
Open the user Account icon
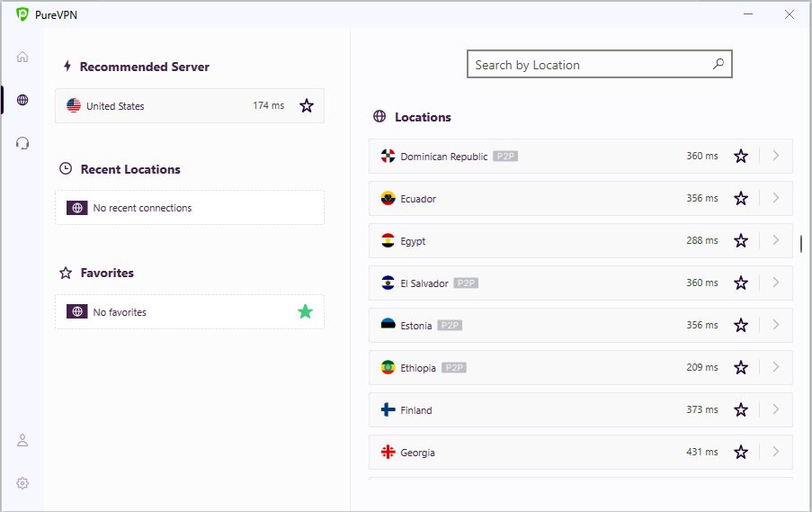coord(22,440)
